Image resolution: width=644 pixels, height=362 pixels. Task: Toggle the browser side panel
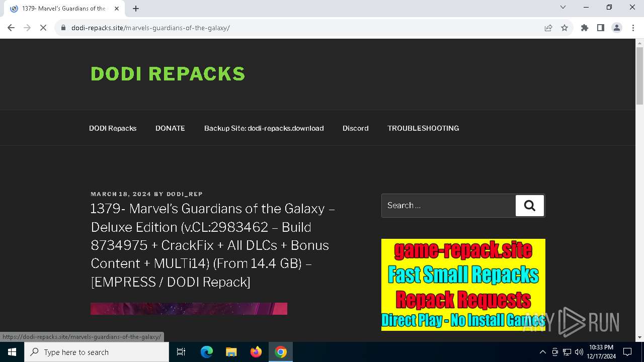[601, 28]
